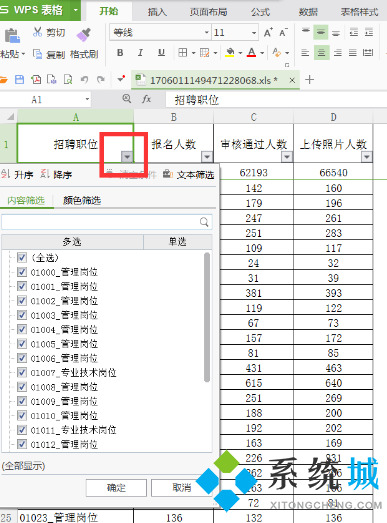Toggle bold formatting

pos(120,52)
